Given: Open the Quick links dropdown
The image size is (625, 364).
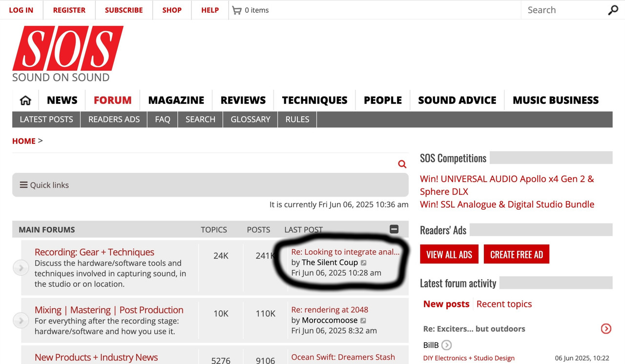Looking at the screenshot, I should tap(44, 185).
